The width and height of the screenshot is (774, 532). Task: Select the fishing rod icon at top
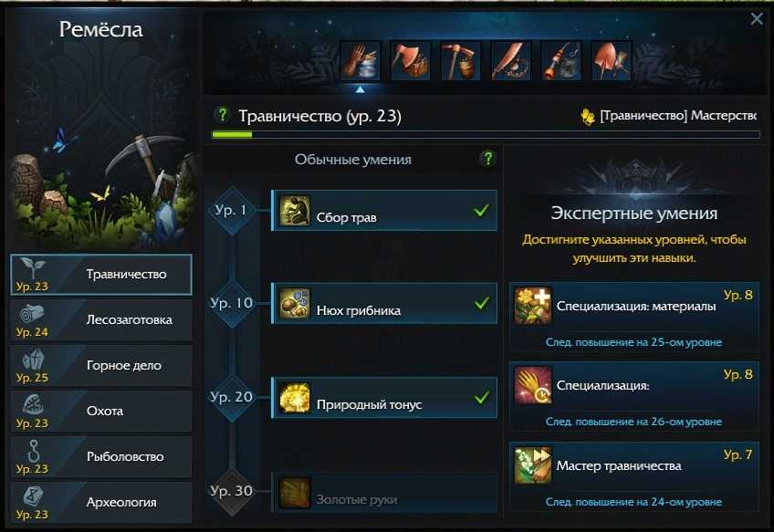pyautogui.click(x=561, y=61)
